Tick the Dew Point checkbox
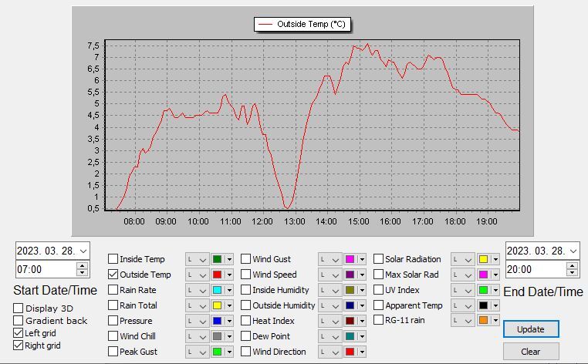The height and width of the screenshot is (364, 588). [246, 336]
